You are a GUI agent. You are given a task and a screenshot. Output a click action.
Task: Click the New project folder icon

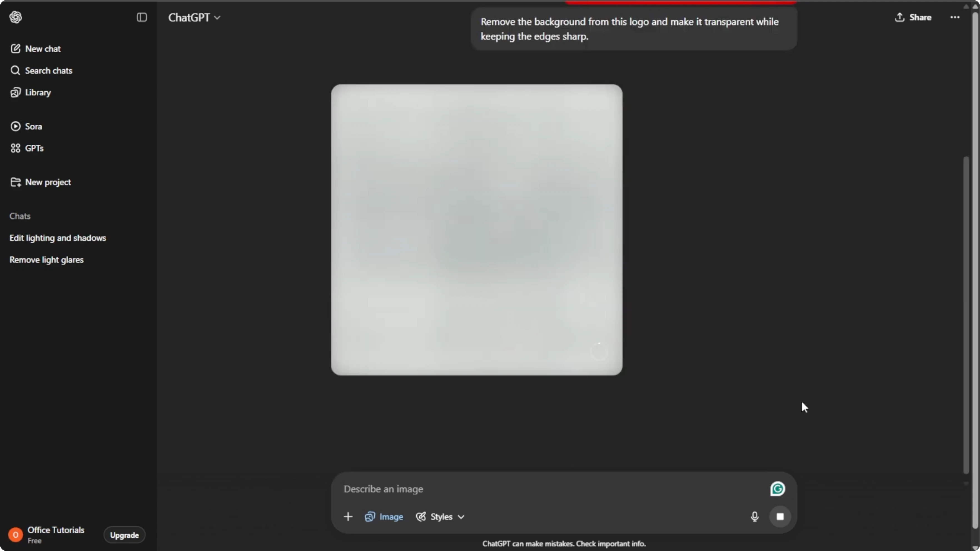click(x=15, y=182)
